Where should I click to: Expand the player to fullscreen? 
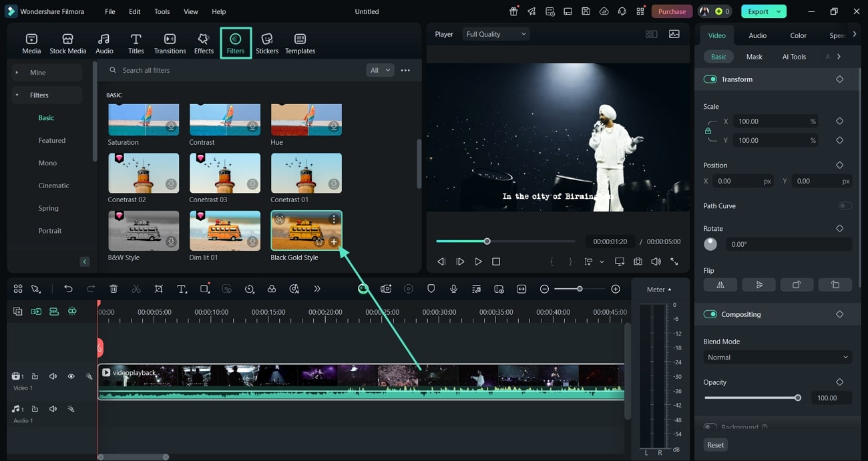click(x=674, y=262)
